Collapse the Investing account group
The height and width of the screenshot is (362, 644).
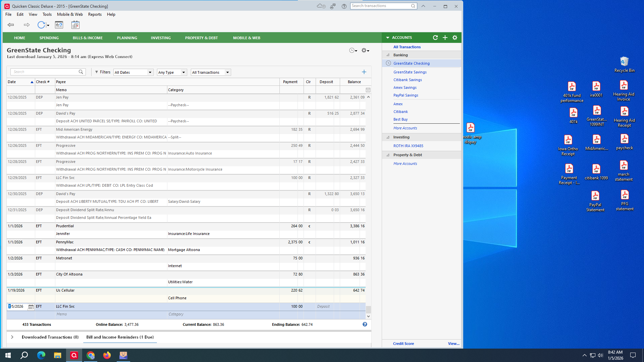pyautogui.click(x=388, y=137)
